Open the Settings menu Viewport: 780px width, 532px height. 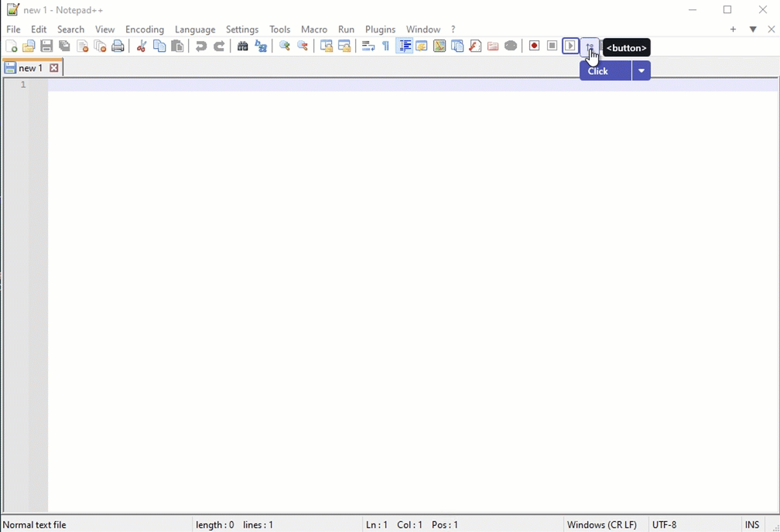click(x=242, y=29)
